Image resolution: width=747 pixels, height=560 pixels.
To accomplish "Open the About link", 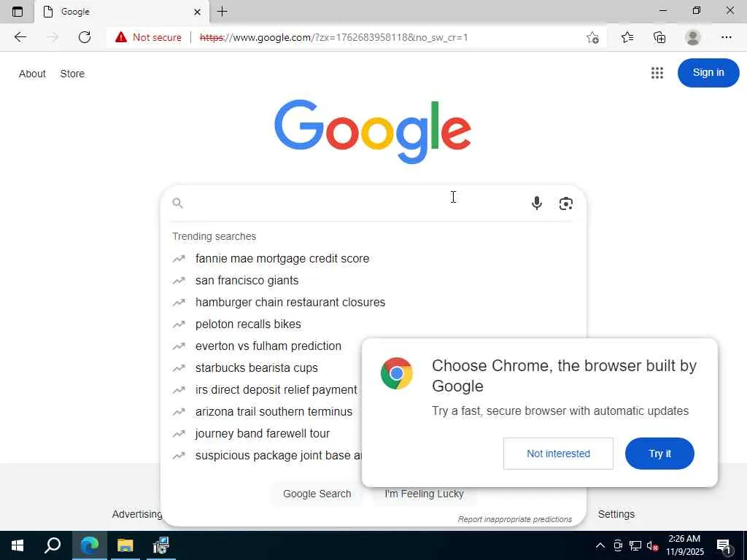I will click(x=32, y=74).
